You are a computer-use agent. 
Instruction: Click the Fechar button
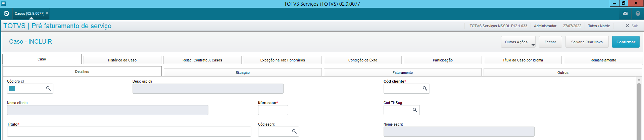550,42
